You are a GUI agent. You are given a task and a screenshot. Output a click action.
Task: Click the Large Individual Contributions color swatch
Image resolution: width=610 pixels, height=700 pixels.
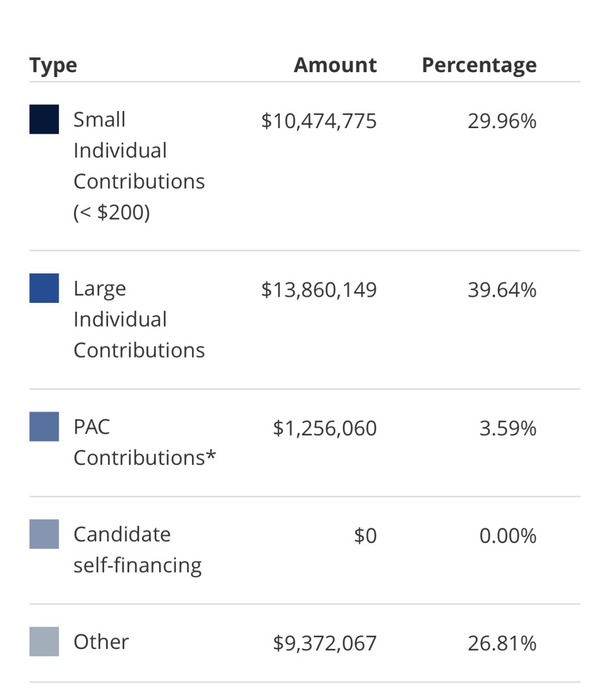click(x=44, y=288)
